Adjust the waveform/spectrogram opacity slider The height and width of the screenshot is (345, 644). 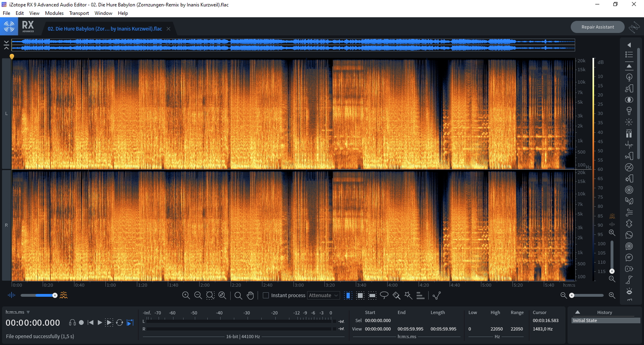pos(55,296)
